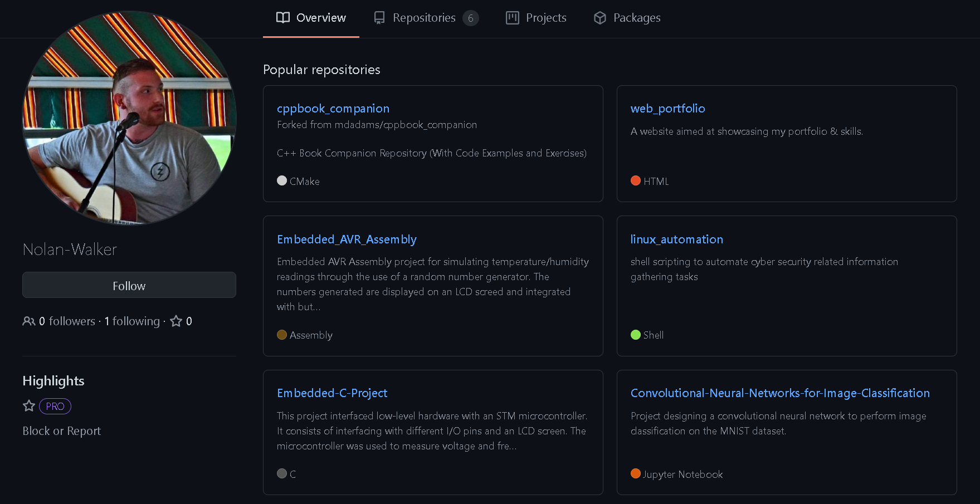
Task: Click the stars count star icon
Action: pos(176,321)
